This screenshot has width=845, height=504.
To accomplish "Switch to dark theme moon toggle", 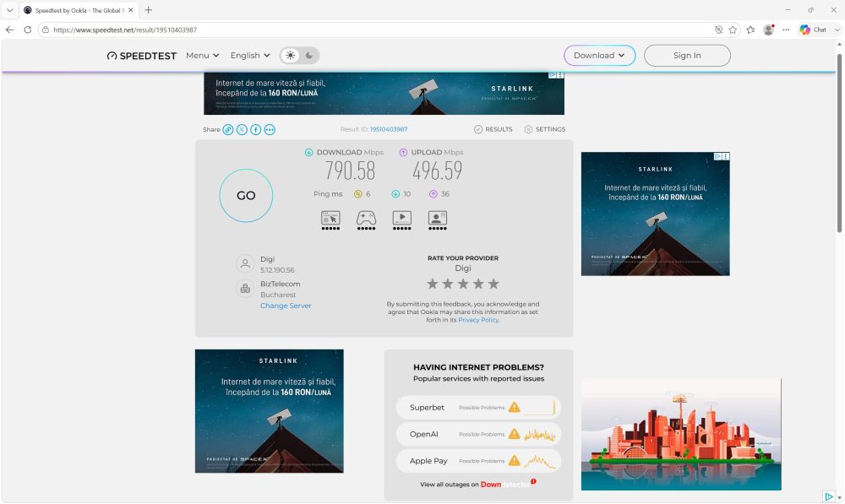I will click(x=309, y=56).
